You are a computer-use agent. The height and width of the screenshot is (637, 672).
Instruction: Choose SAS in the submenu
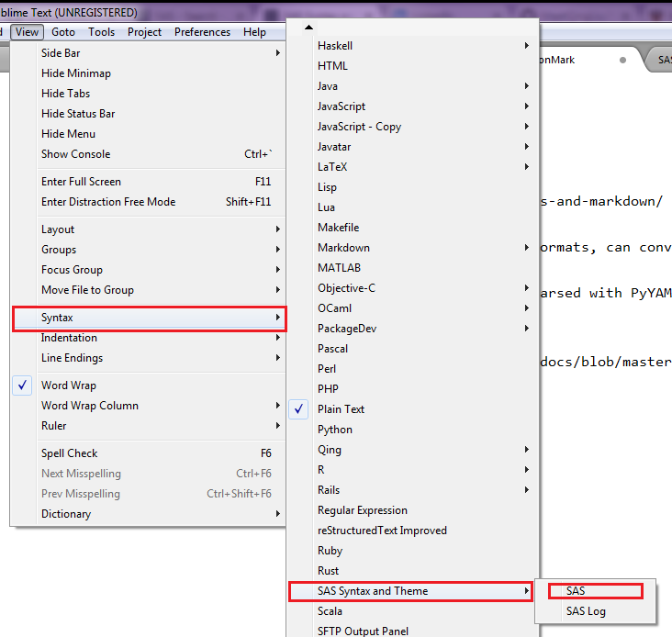[595, 591]
